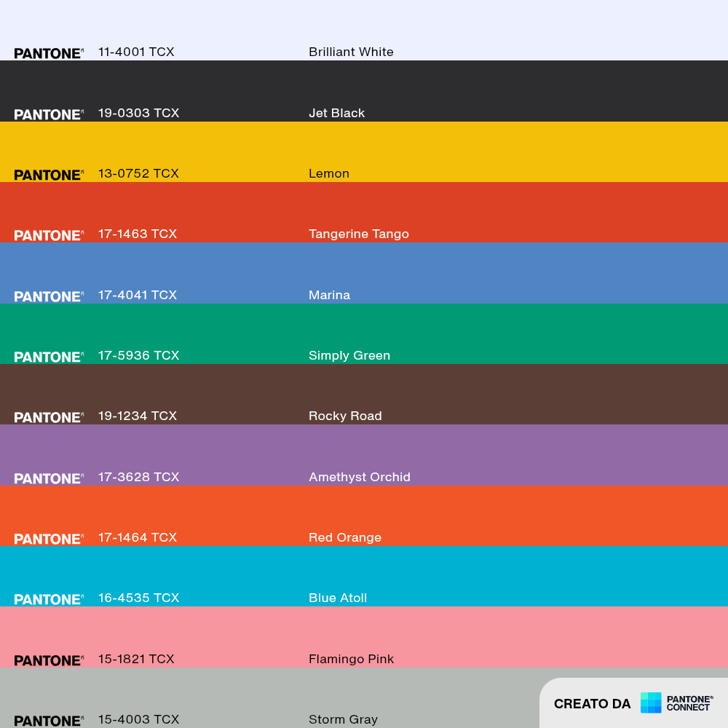The height and width of the screenshot is (728, 728).
Task: Click the Brilliant White color band
Action: [364, 30]
